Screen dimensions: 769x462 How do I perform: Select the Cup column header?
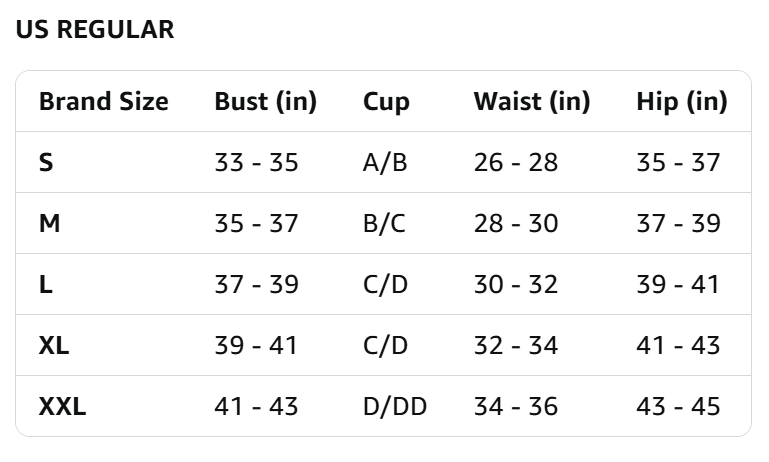click(x=386, y=103)
